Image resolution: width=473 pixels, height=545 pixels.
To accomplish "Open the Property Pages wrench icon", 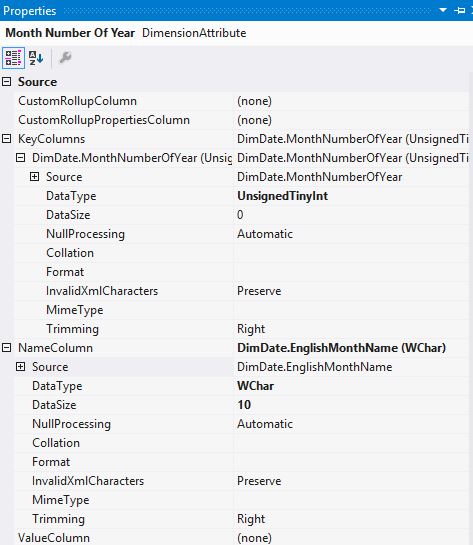I will 65,57.
